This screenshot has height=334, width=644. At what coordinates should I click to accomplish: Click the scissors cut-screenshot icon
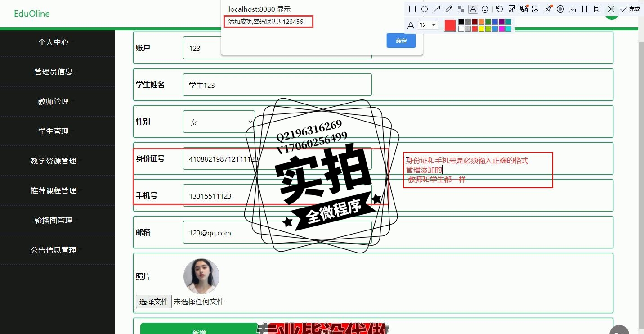pos(512,9)
